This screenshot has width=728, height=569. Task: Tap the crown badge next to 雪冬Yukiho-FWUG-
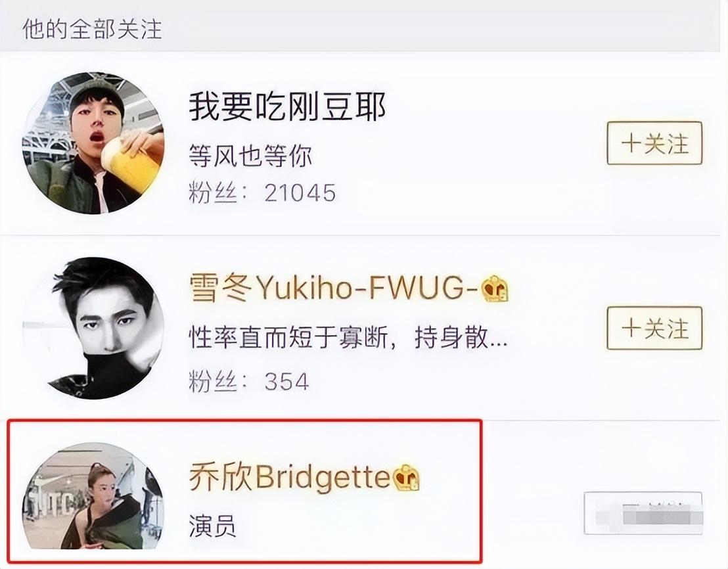click(x=495, y=288)
